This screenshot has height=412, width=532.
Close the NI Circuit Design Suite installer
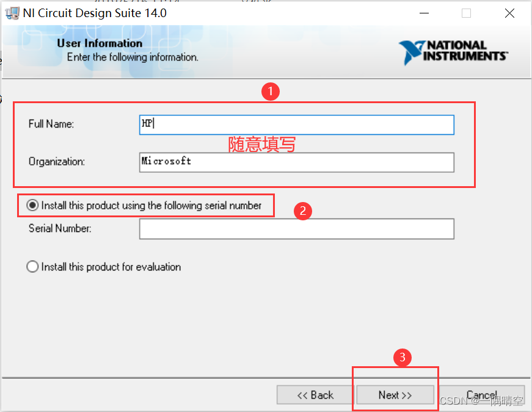point(509,13)
